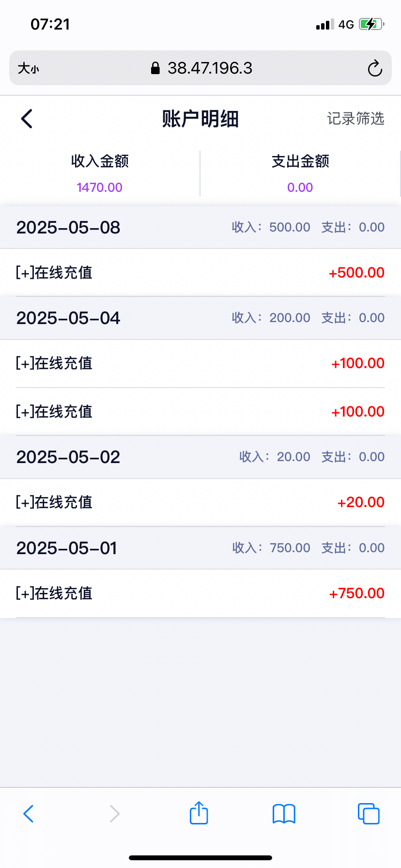401x868 pixels.
Task: Open Safari bookmarks book icon
Action: click(x=284, y=814)
